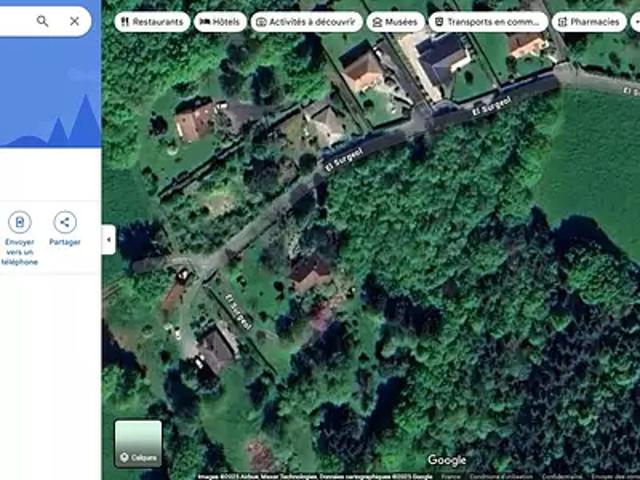Click the Envoyer vers un téléphone icon
640x480 pixels.
pyautogui.click(x=20, y=222)
